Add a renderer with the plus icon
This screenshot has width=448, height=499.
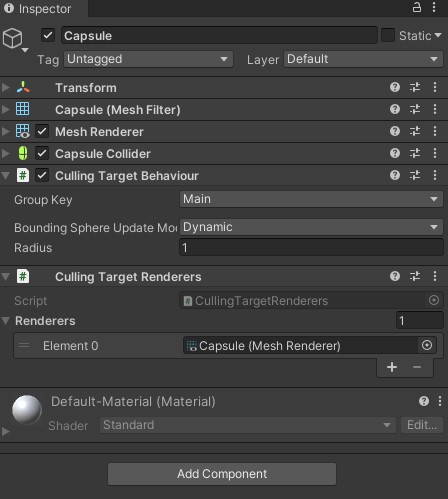pyautogui.click(x=392, y=367)
